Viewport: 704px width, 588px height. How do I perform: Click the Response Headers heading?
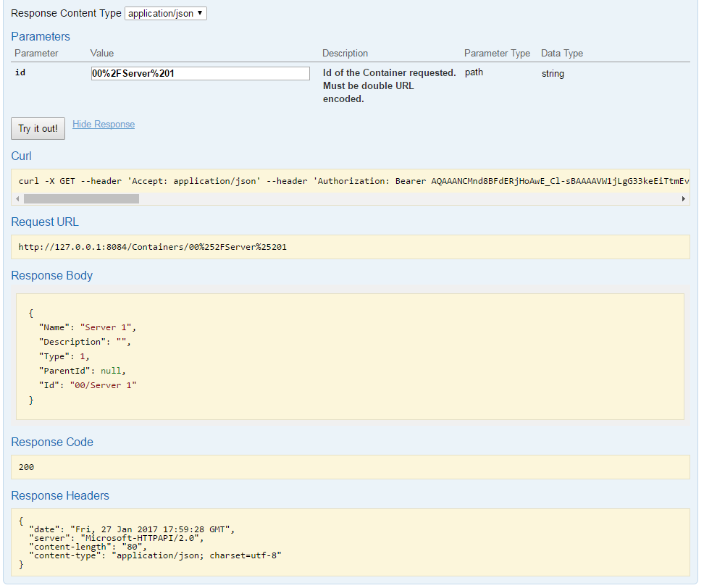point(60,495)
